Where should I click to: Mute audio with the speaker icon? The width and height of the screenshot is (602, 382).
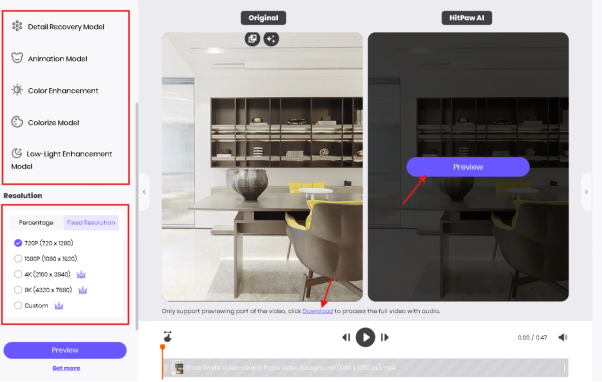[563, 337]
